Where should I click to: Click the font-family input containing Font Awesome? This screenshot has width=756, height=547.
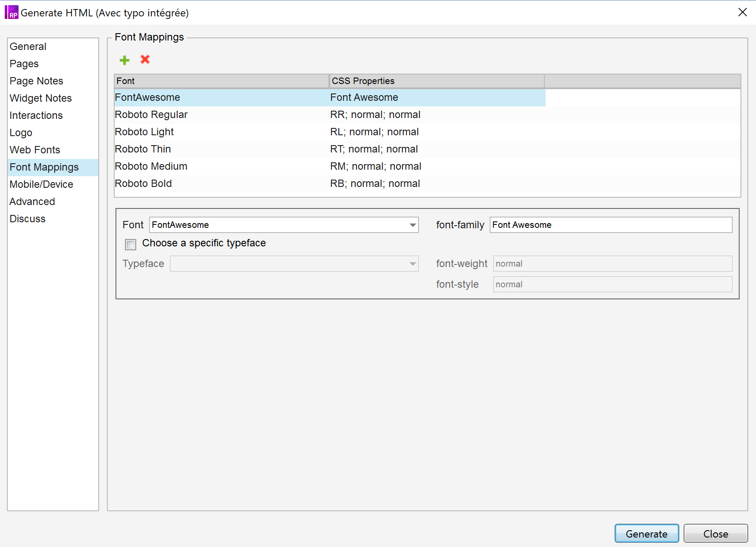click(x=610, y=224)
